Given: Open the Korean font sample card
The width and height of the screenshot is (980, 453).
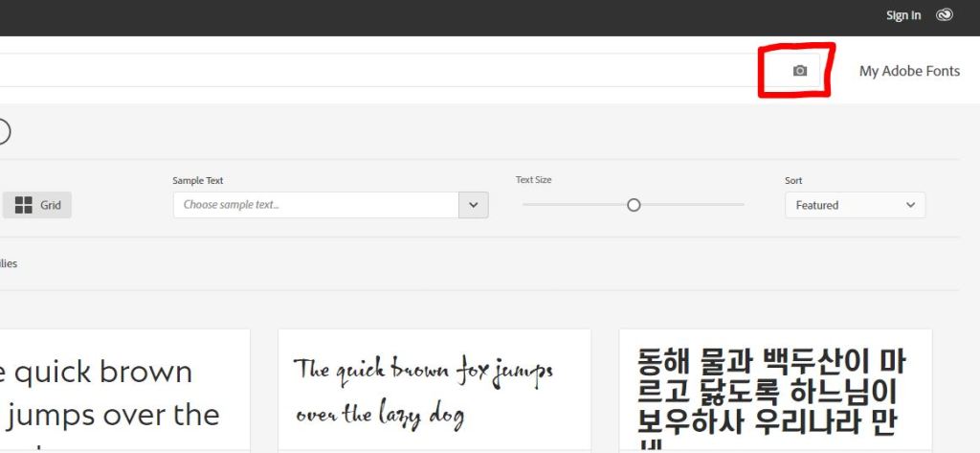Looking at the screenshot, I should (x=775, y=391).
